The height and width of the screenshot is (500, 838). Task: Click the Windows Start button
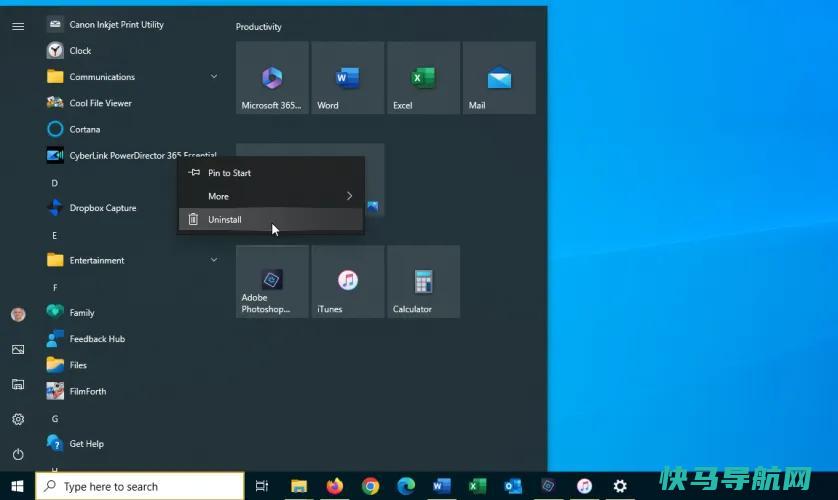(17, 486)
